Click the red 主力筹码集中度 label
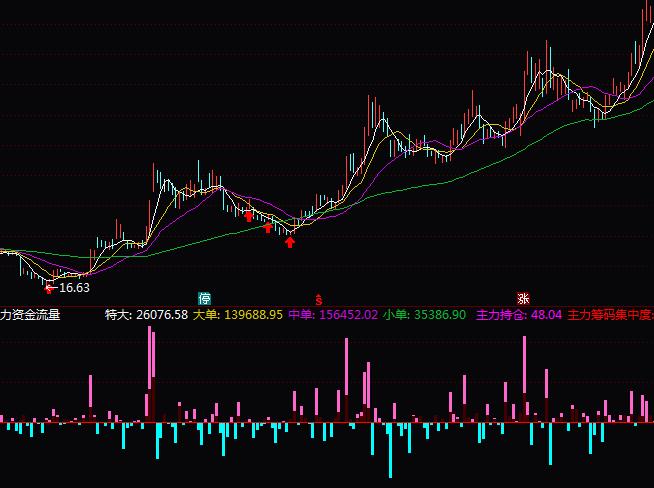The height and width of the screenshot is (488, 654). pyautogui.click(x=609, y=315)
